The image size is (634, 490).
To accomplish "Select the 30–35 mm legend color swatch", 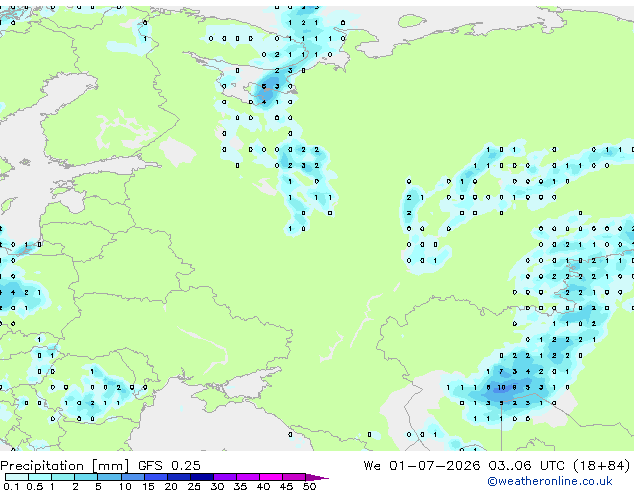I will 225,477.
